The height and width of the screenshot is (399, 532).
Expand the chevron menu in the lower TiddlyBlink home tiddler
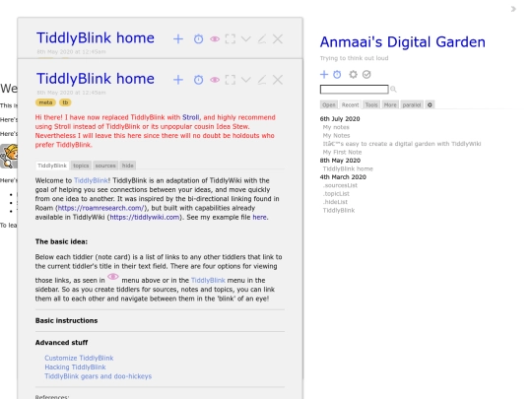[246, 80]
